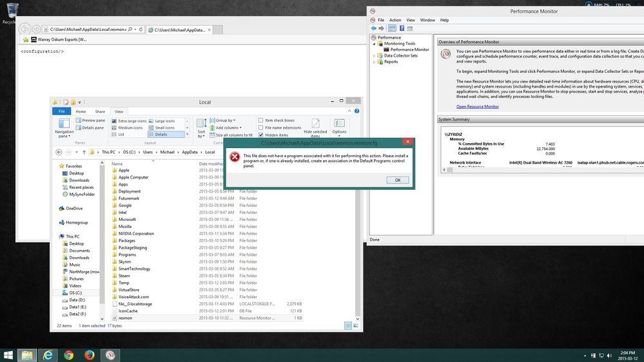Choose Extra large icons layout
The height and width of the screenshot is (362, 644).
129,121
